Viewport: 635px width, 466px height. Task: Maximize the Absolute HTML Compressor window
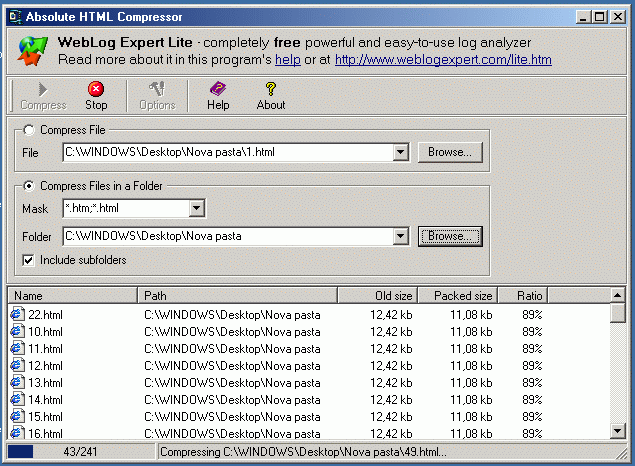coord(599,17)
